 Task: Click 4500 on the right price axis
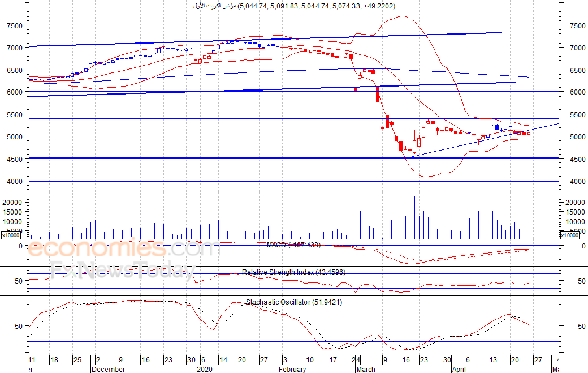(577, 160)
